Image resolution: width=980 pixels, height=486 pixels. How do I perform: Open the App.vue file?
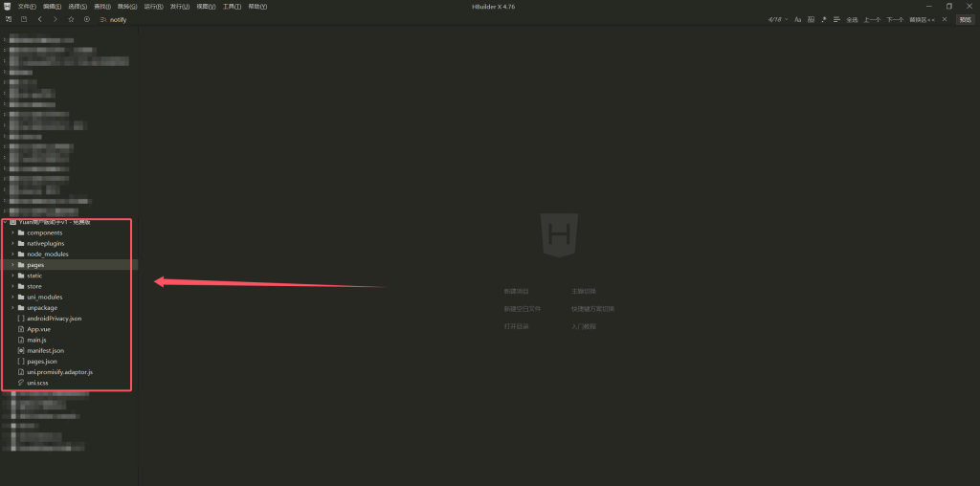(38, 329)
